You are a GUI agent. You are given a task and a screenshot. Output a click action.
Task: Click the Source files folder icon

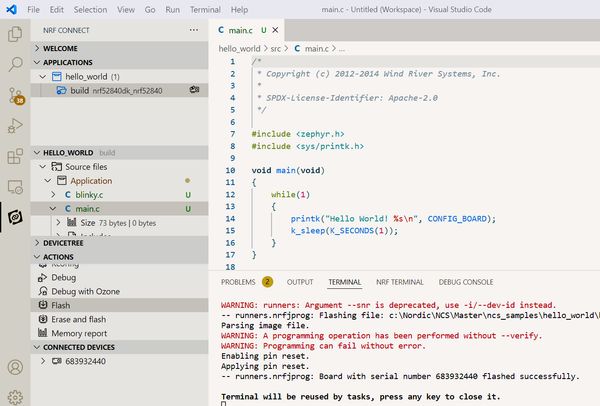coord(57,166)
